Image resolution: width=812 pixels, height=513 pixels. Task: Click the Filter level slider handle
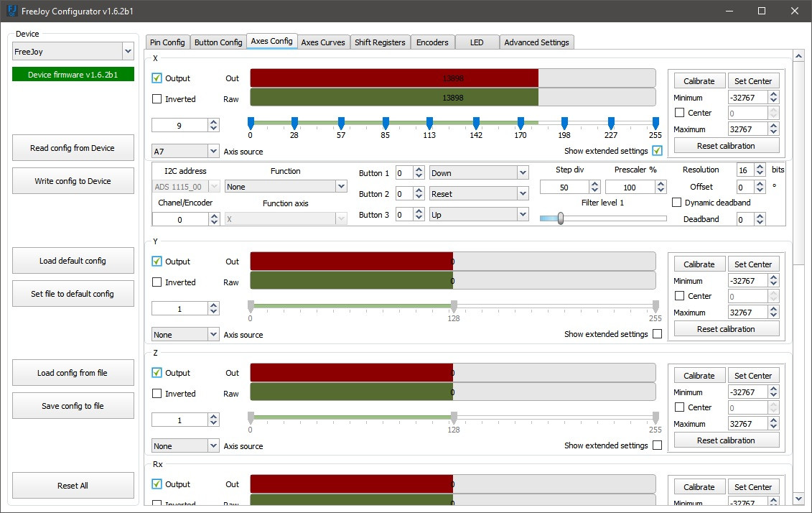coord(560,219)
